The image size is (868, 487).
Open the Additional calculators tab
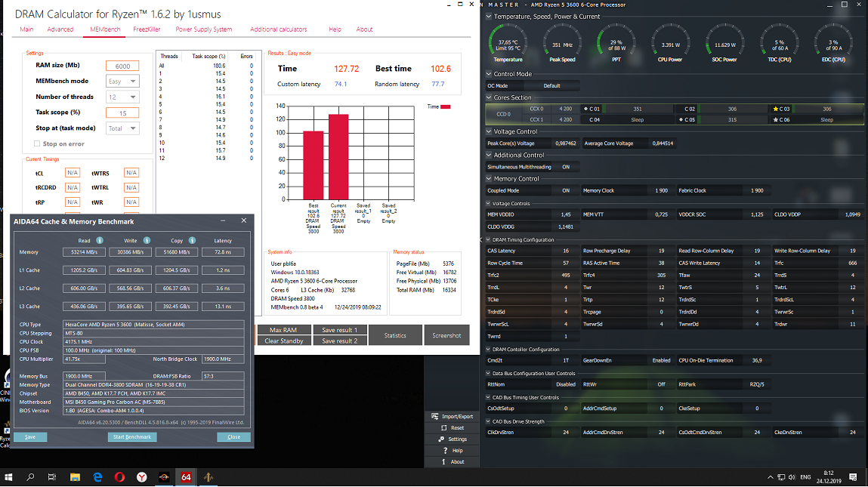click(x=279, y=29)
